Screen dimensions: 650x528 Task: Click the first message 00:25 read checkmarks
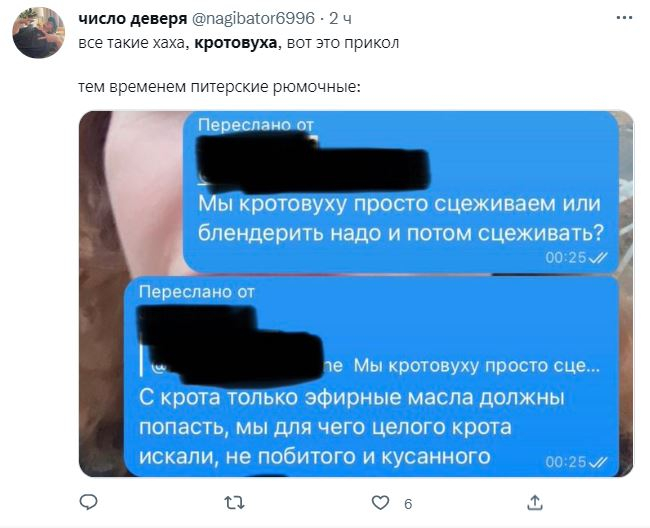coord(576,258)
